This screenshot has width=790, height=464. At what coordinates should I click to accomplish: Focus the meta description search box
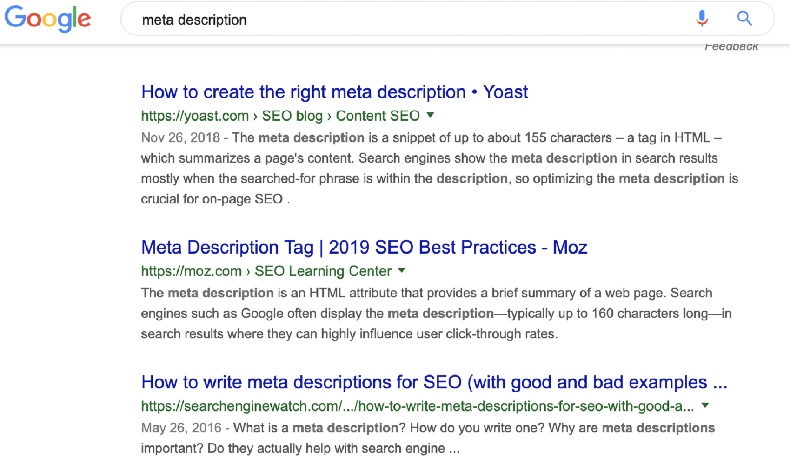click(403, 19)
